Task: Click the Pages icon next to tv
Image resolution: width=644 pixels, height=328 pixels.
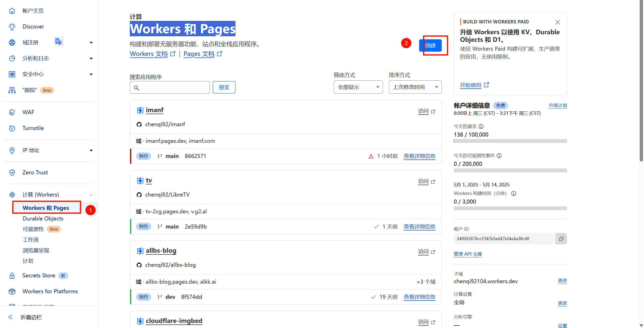Action: coord(140,180)
